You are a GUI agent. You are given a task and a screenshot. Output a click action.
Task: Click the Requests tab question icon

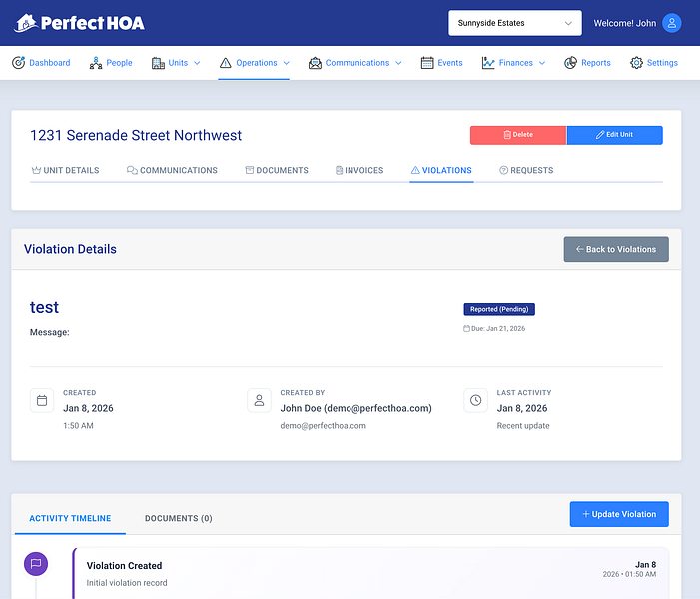[503, 170]
